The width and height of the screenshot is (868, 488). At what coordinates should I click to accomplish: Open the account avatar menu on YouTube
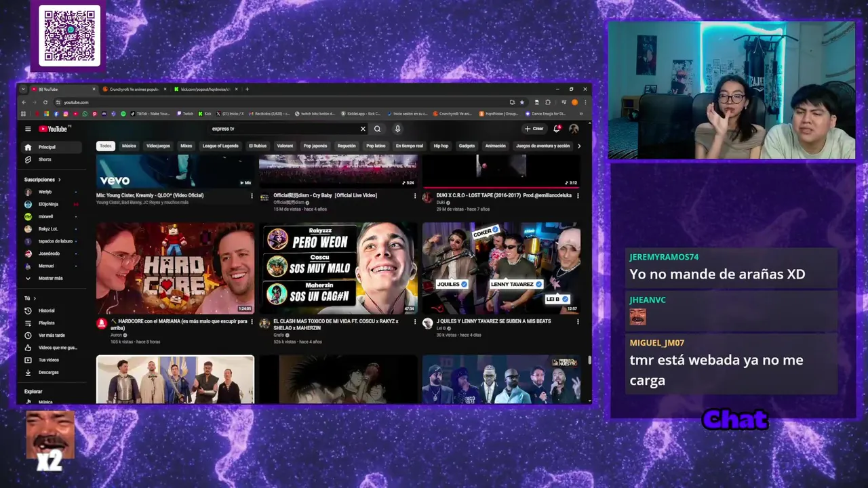click(x=574, y=129)
